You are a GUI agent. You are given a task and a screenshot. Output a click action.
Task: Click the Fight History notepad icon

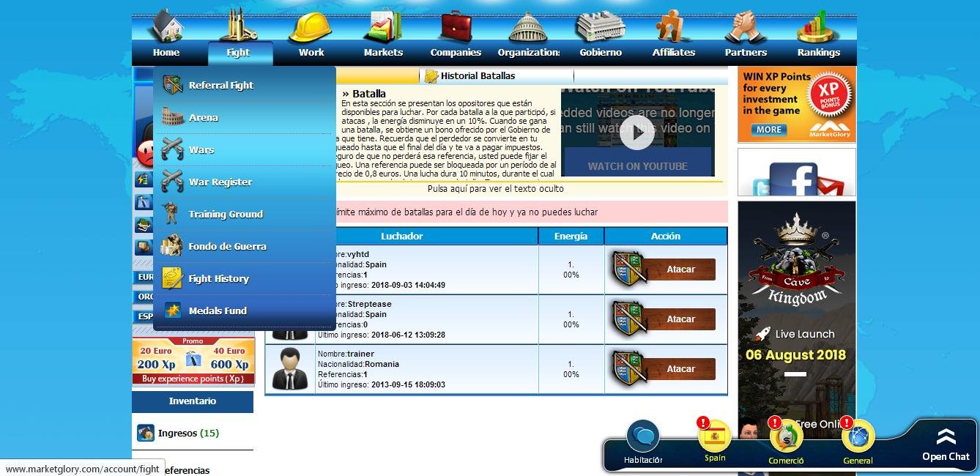coord(173,278)
